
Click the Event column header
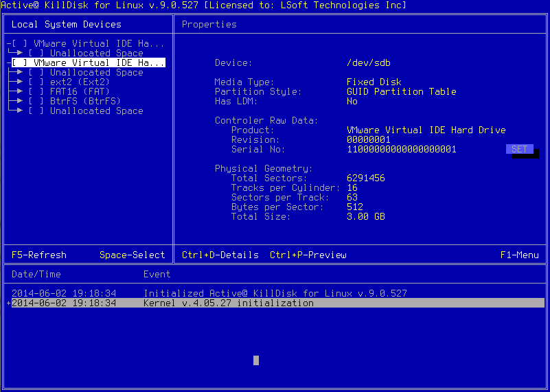[157, 274]
